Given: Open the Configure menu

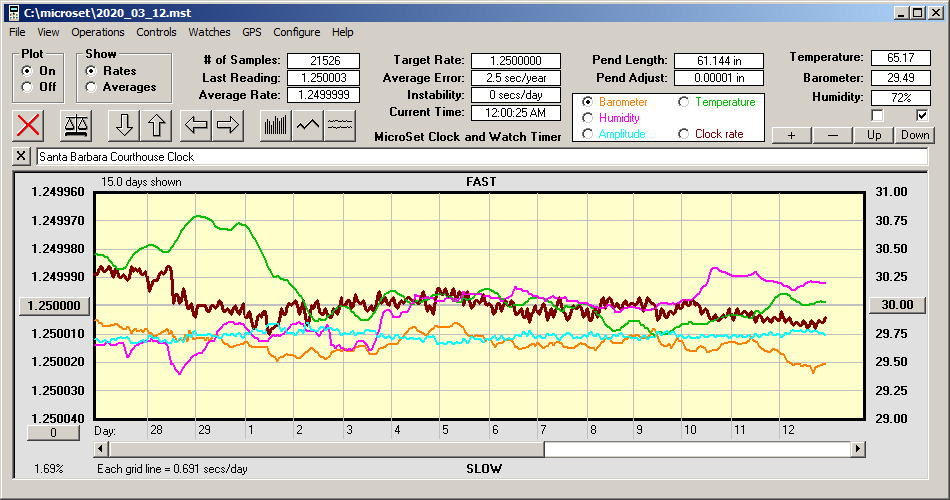Looking at the screenshot, I should click(x=296, y=32).
